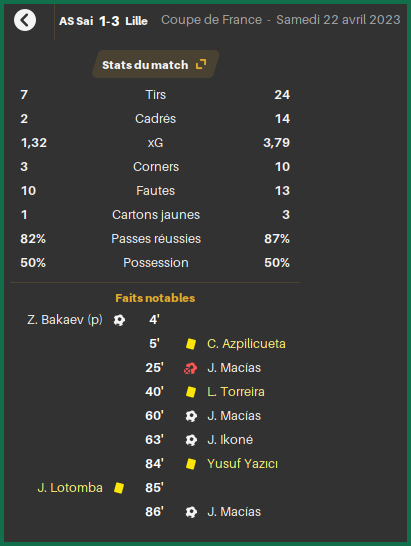Click yellow card icon for J. Lotomba
The image size is (411, 546).
pos(119,488)
